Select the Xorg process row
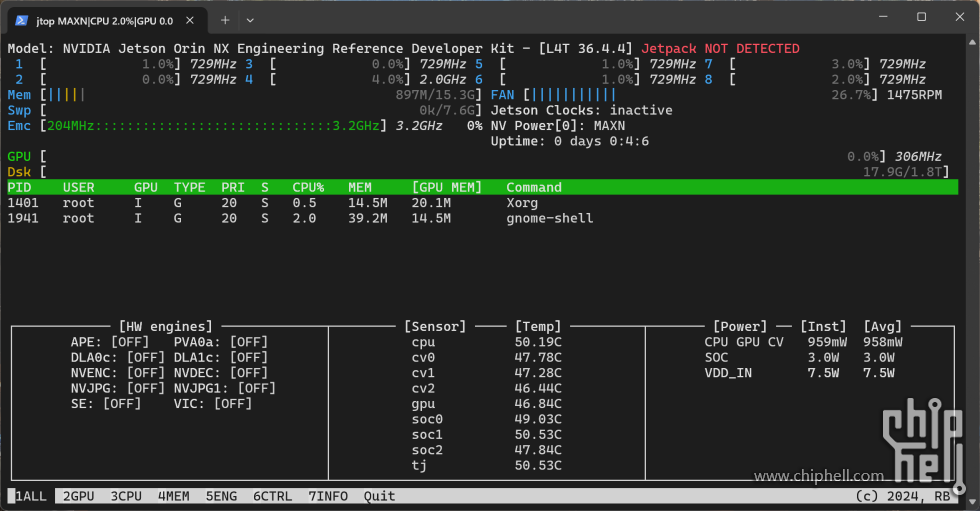 pyautogui.click(x=482, y=203)
